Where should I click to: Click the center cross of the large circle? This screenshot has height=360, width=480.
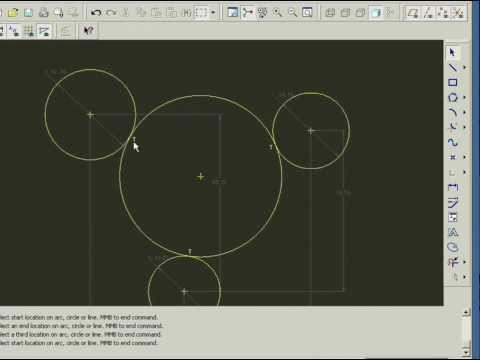(200, 176)
